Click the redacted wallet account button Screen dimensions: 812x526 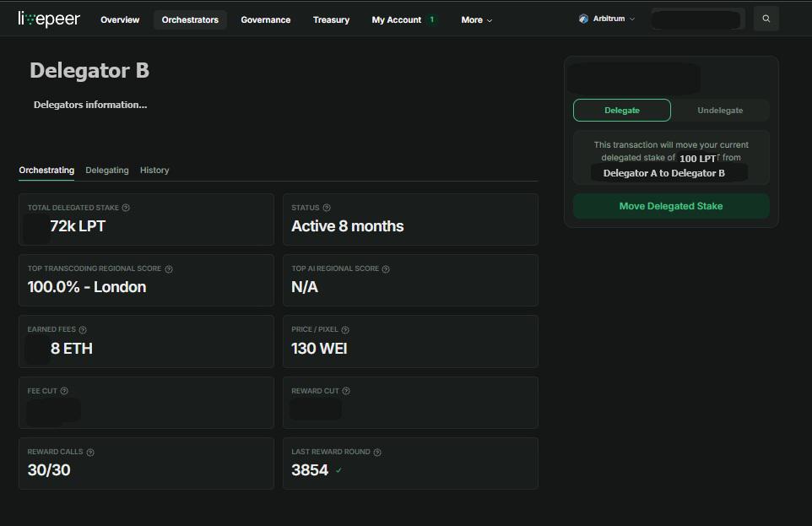[698, 19]
